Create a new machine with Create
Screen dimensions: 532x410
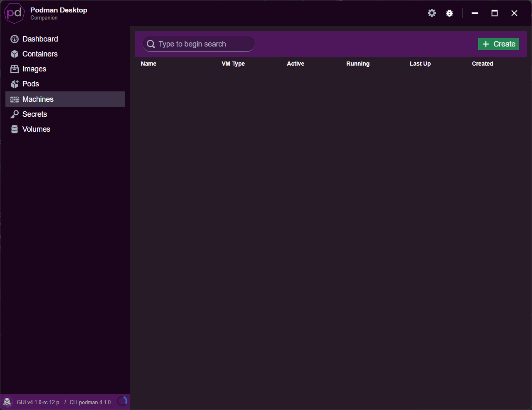tap(498, 44)
